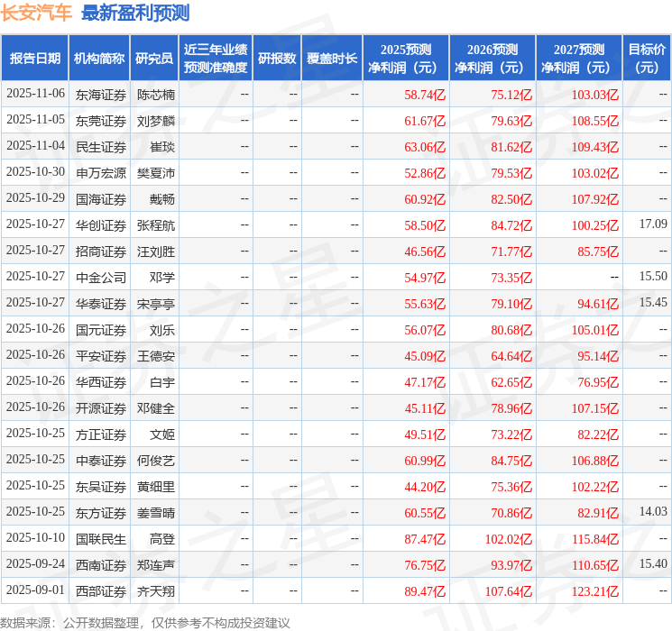Click the 目标价(元) column header

[646, 59]
